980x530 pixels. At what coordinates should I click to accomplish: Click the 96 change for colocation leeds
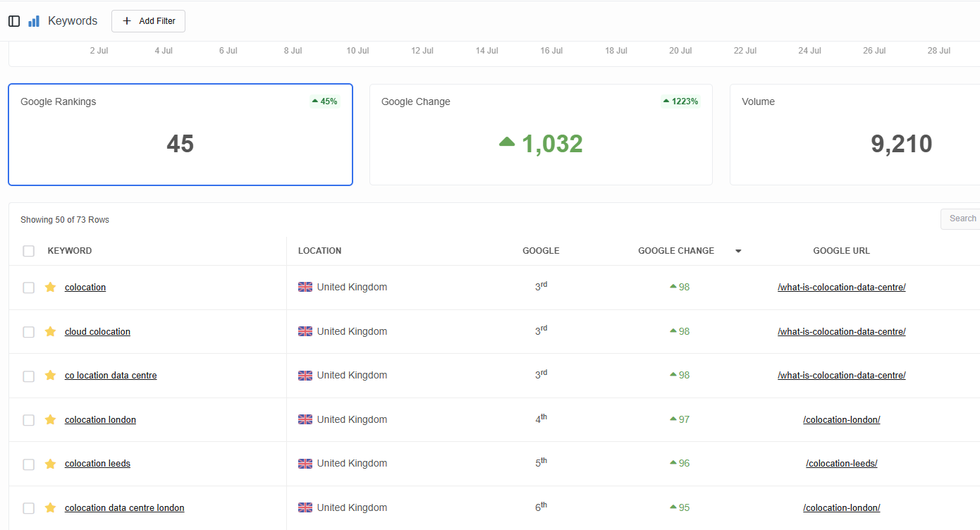(680, 463)
